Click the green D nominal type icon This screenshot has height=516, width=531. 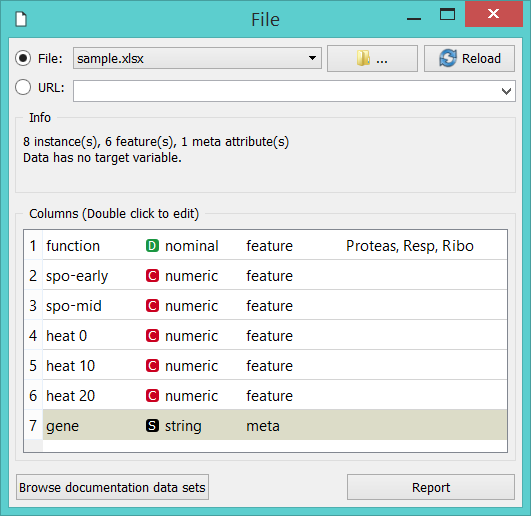coord(152,246)
